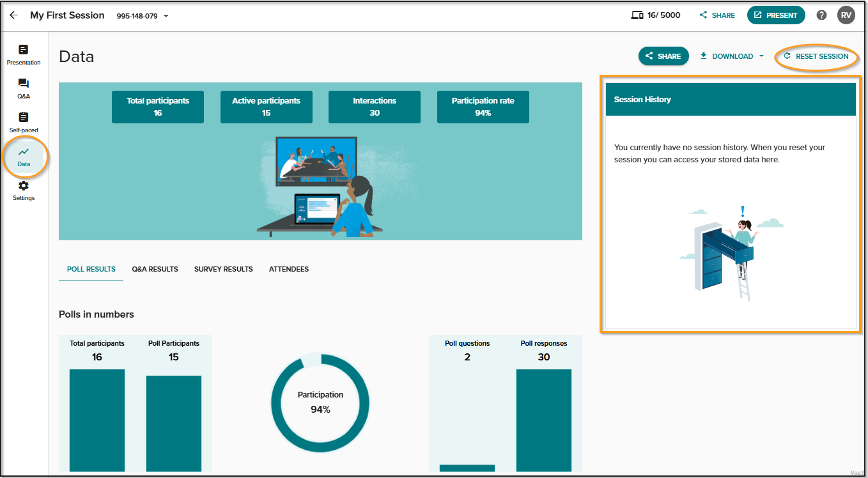
Task: Click the Present button
Action: coord(776,15)
